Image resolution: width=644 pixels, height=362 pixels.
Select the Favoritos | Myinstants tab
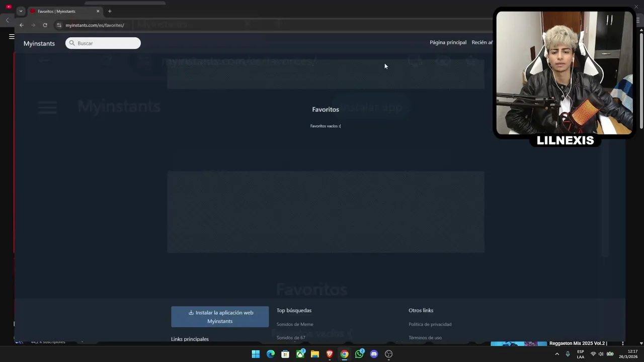pyautogui.click(x=65, y=11)
